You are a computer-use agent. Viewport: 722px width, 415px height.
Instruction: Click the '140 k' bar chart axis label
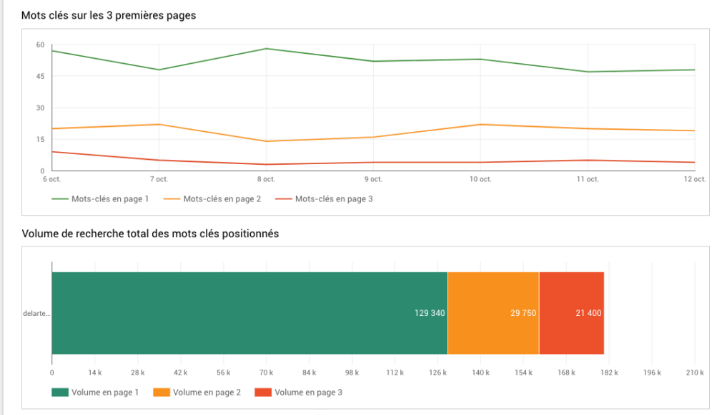coord(481,373)
